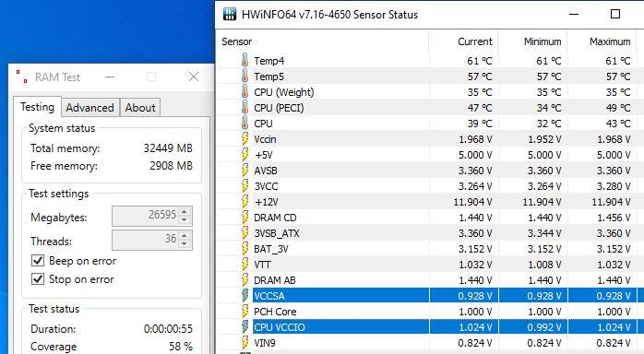
Task: Decrease Threads with the down spinner arrow
Action: click(185, 243)
